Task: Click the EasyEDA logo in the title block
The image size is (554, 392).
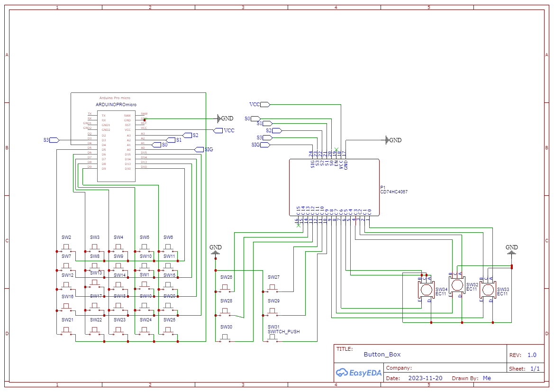Action: (x=358, y=373)
